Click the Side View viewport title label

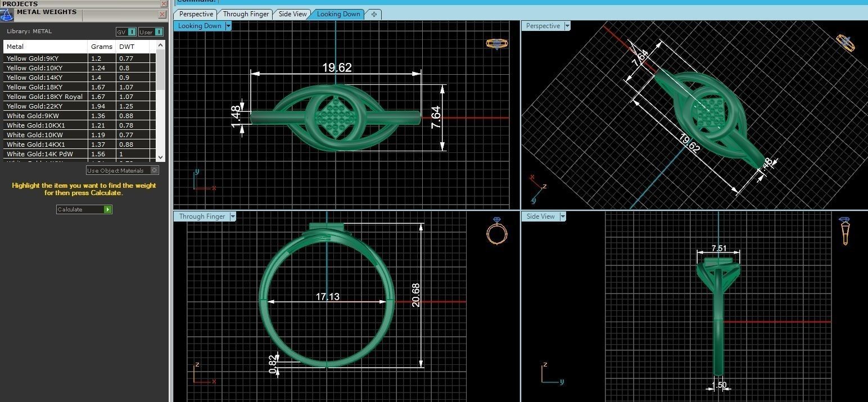541,216
